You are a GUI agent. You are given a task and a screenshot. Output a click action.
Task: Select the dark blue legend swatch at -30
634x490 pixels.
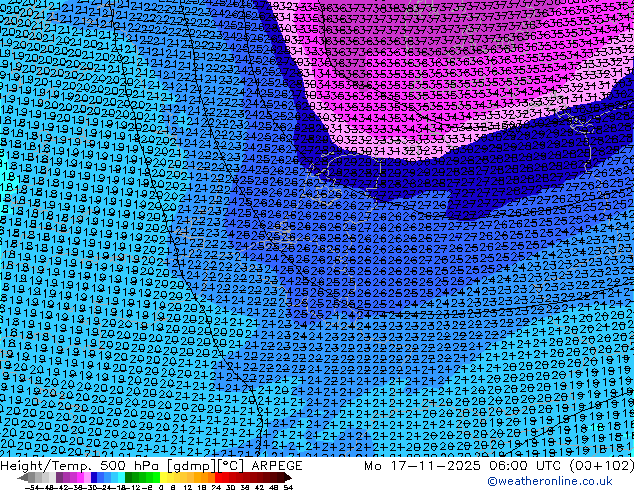(94, 477)
